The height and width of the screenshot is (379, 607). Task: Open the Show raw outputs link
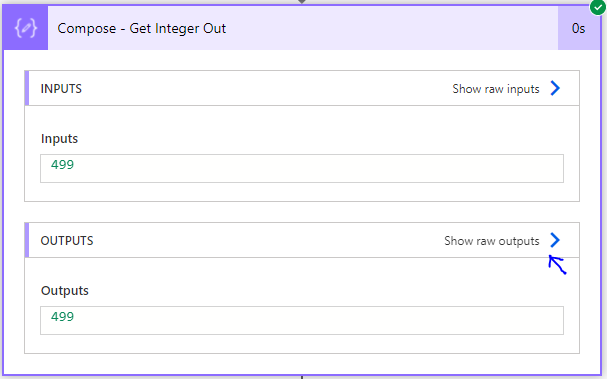(492, 241)
